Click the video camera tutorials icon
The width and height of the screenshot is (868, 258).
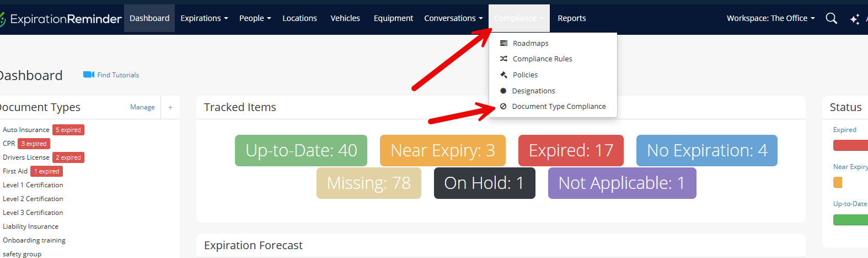tap(89, 75)
